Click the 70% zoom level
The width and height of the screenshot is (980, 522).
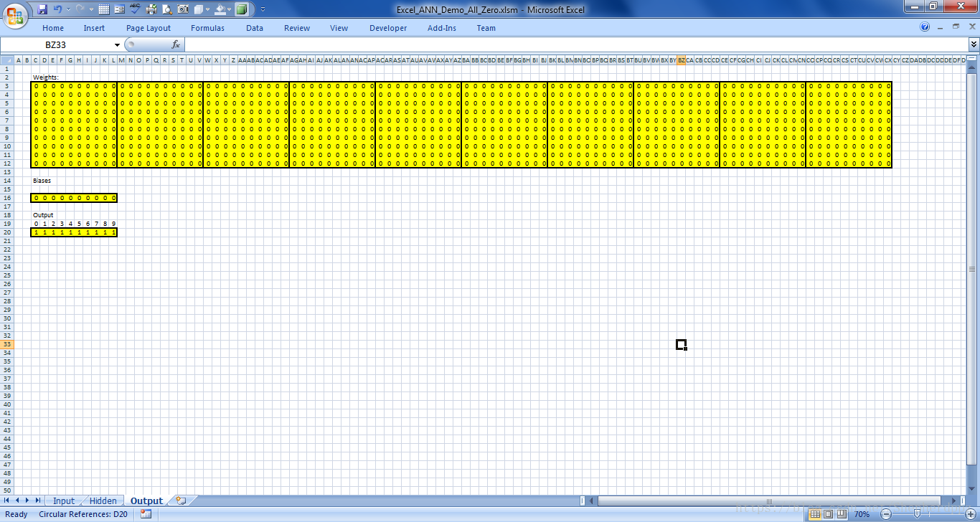pyautogui.click(x=862, y=514)
